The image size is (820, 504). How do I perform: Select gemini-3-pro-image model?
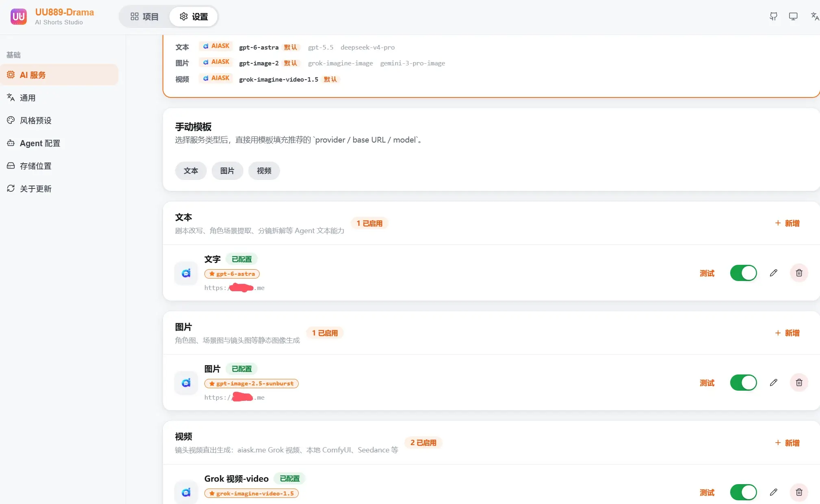[412, 63]
